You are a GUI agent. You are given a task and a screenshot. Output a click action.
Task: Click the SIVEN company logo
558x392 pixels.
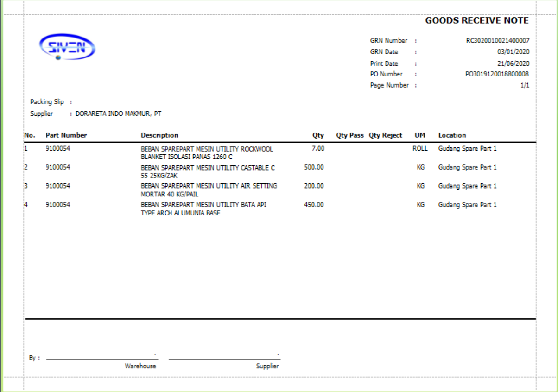coord(67,47)
